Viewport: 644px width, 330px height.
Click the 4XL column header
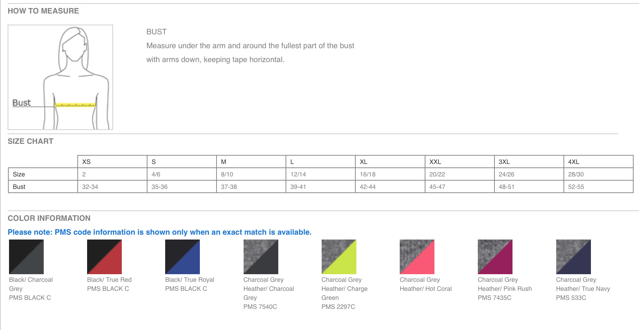[599, 162]
